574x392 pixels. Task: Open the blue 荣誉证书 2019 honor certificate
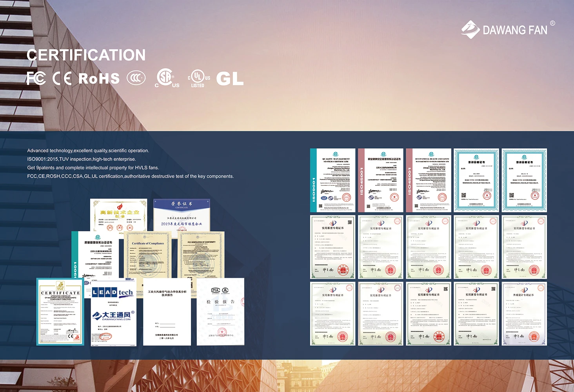point(182,215)
